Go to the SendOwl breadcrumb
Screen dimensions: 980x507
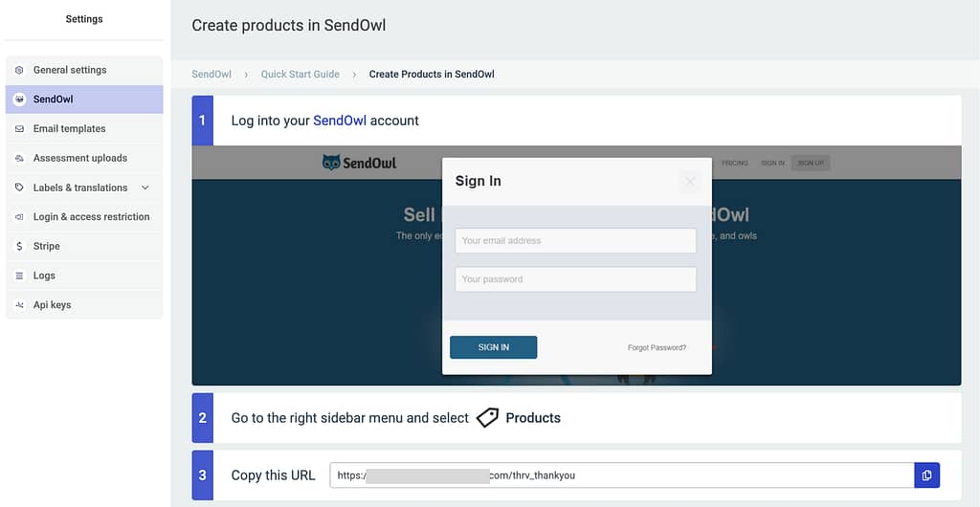(212, 74)
